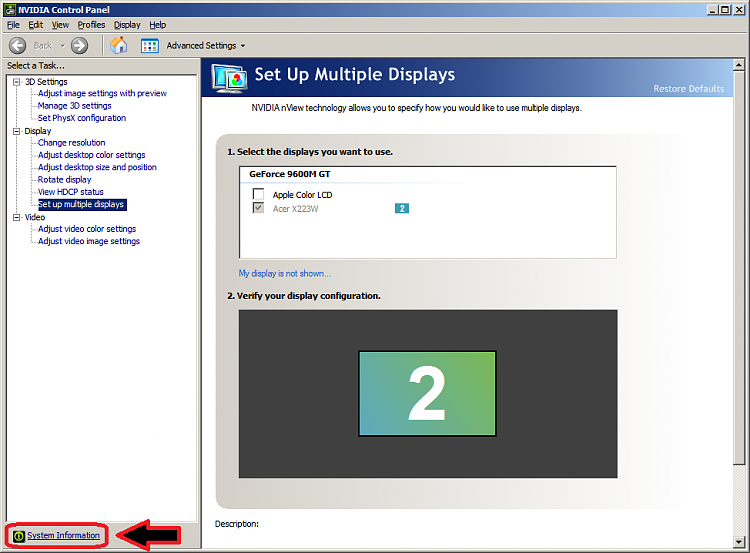Open the View menu
This screenshot has height=553, width=750.
[x=60, y=25]
